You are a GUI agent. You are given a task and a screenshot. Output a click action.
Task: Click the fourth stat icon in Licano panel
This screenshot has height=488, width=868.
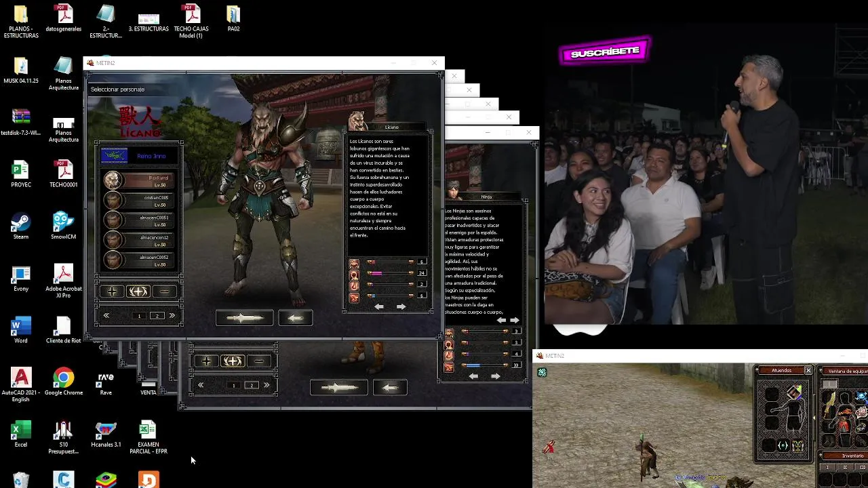tap(354, 296)
